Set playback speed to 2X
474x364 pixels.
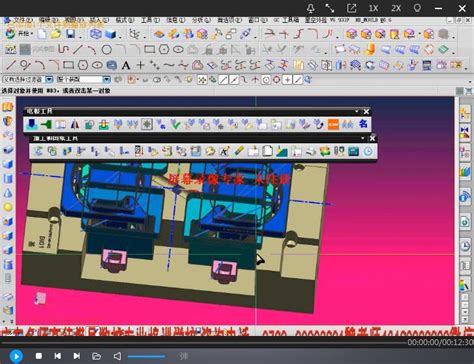396,8
